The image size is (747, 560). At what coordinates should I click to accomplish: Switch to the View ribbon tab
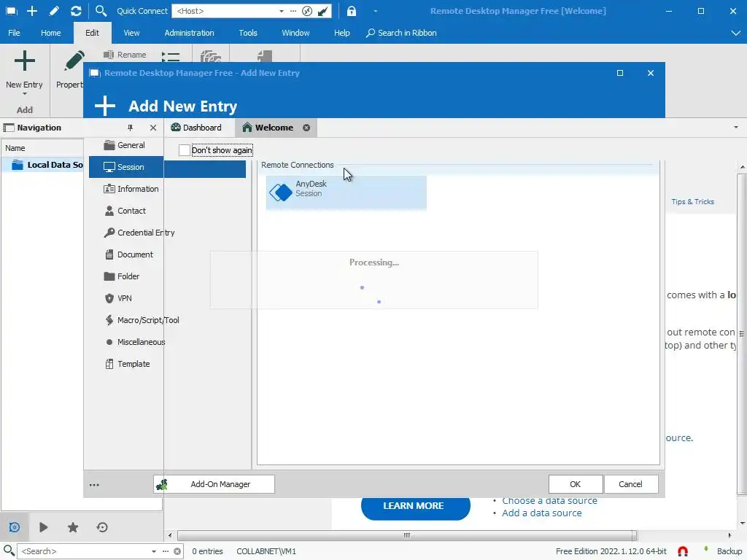click(x=131, y=33)
